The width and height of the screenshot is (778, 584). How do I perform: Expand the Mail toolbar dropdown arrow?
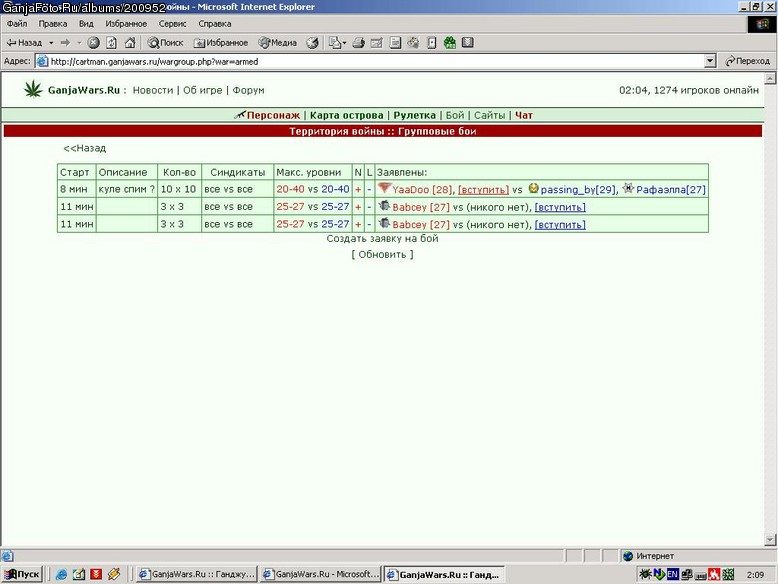point(344,43)
